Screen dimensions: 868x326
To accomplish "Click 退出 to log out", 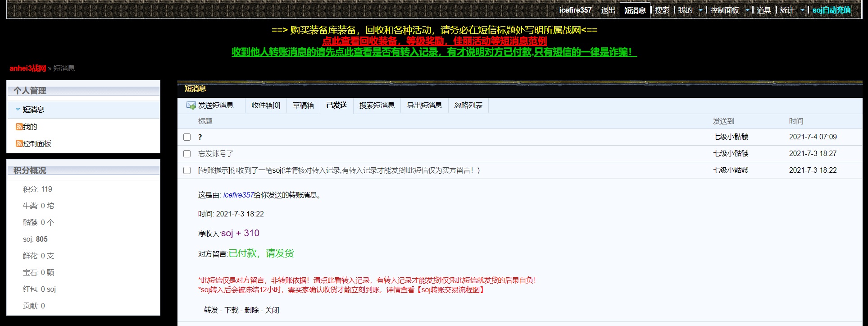I will (x=608, y=10).
